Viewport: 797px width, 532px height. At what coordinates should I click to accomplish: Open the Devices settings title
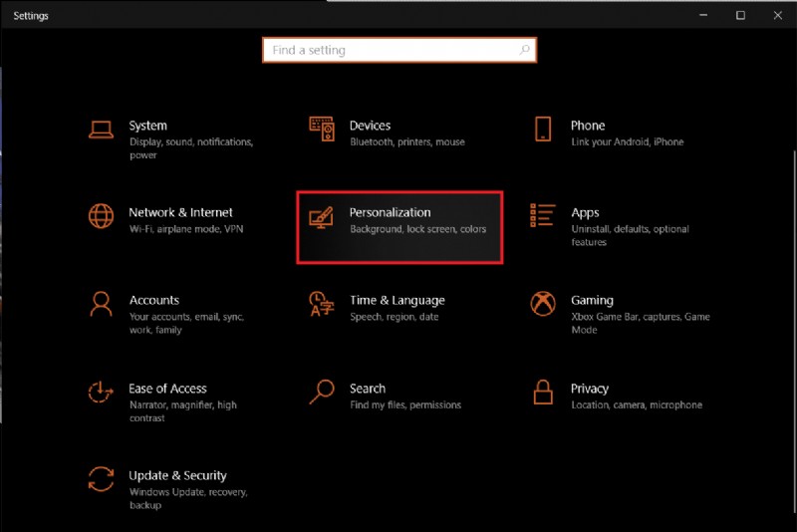tap(370, 126)
